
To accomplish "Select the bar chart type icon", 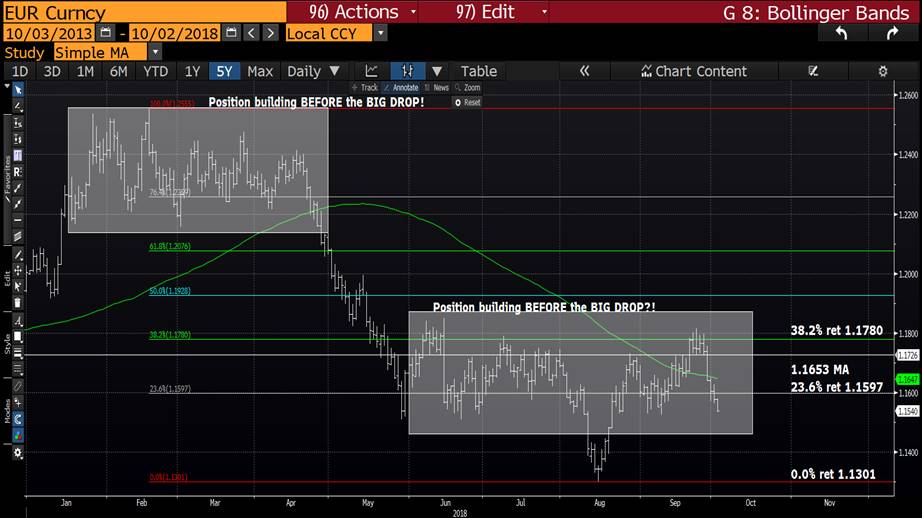I will pos(407,71).
